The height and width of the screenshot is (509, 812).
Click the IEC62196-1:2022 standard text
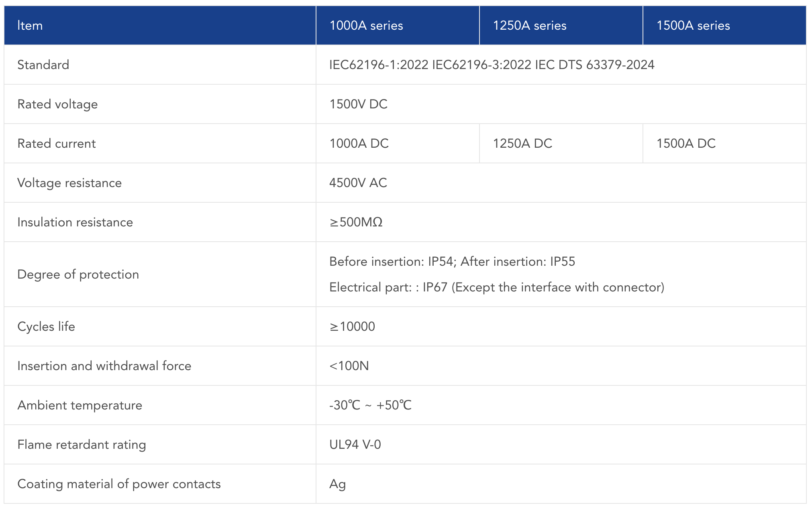[379, 65]
